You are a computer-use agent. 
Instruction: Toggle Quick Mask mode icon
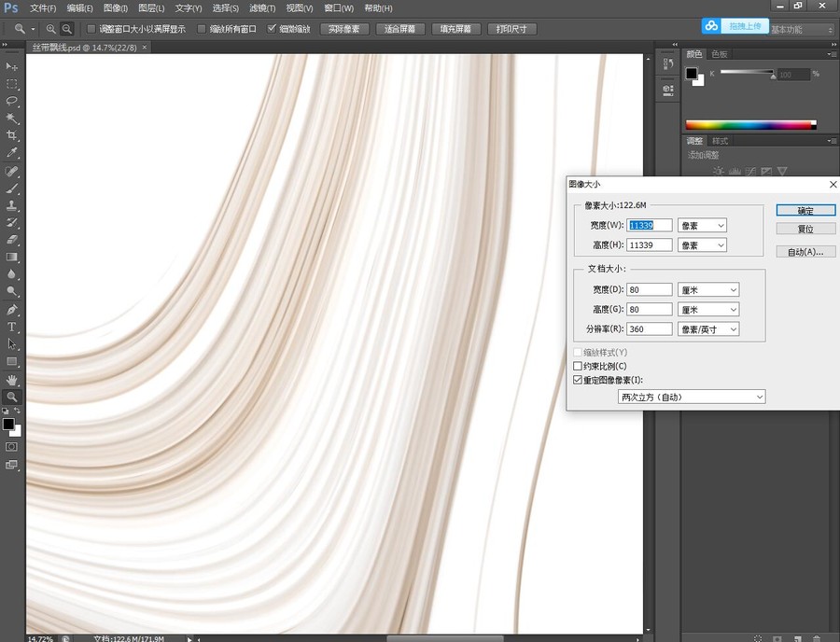point(11,447)
